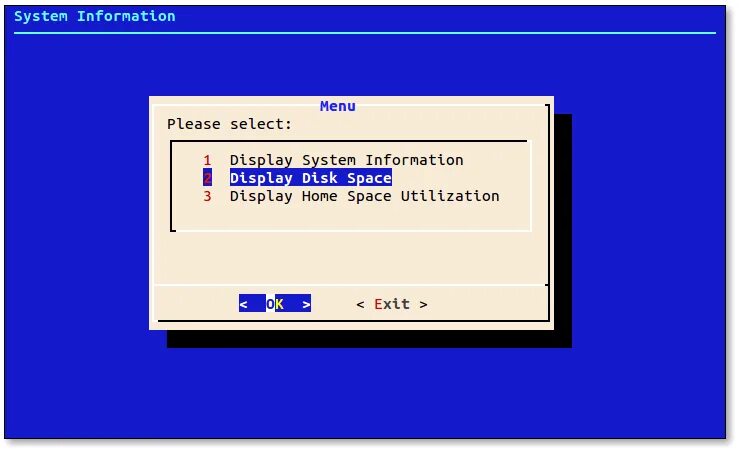
Task: Click the cyan line under the backtitle
Action: [365, 33]
